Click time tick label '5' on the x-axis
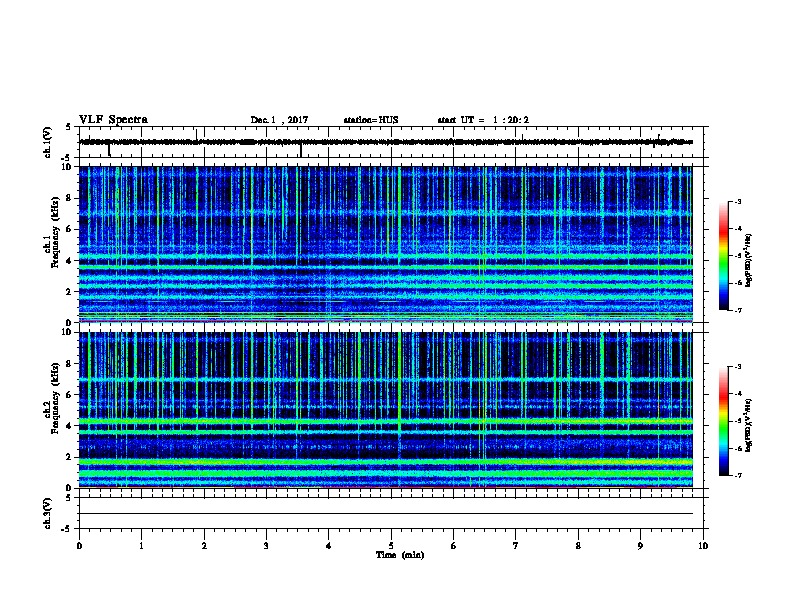This screenshot has width=792, height=612. click(x=391, y=546)
